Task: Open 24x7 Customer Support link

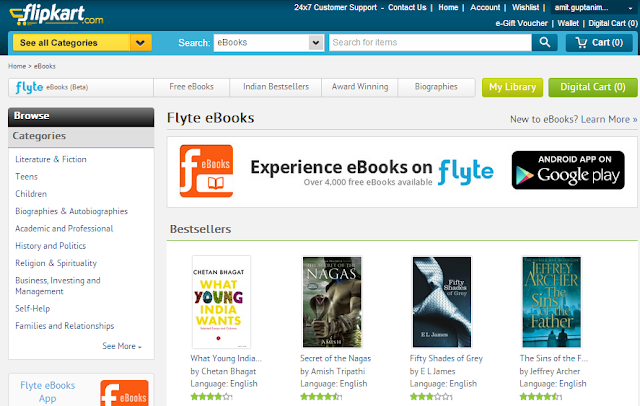Action: [335, 7]
